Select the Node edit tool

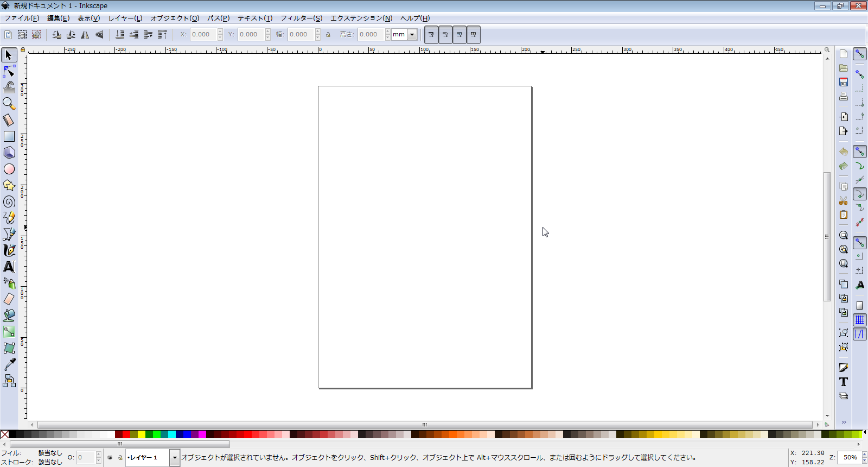coord(9,71)
